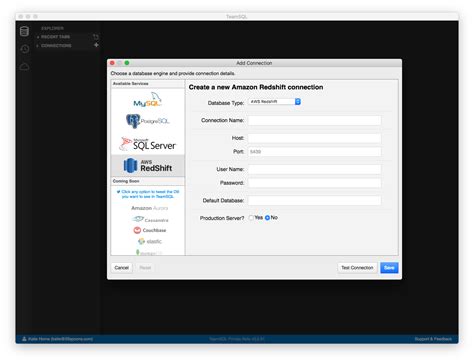Click the Test Connection button
The height and width of the screenshot is (362, 474).
pyautogui.click(x=357, y=268)
